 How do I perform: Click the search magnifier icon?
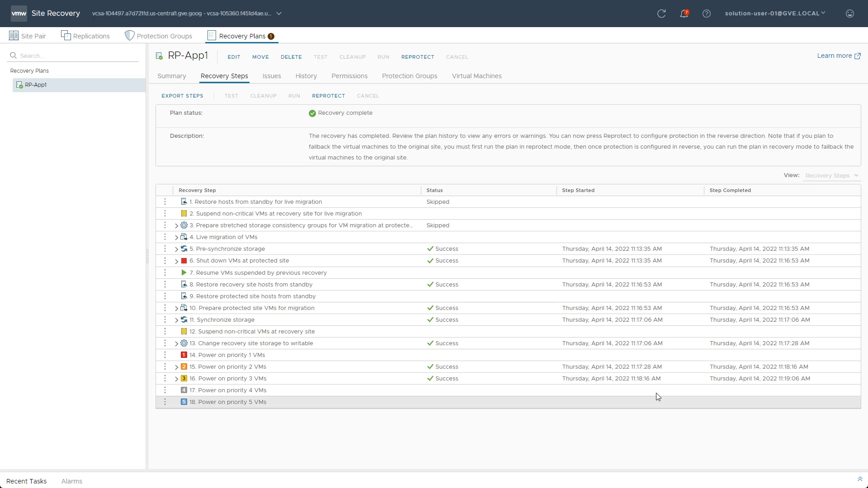[14, 56]
